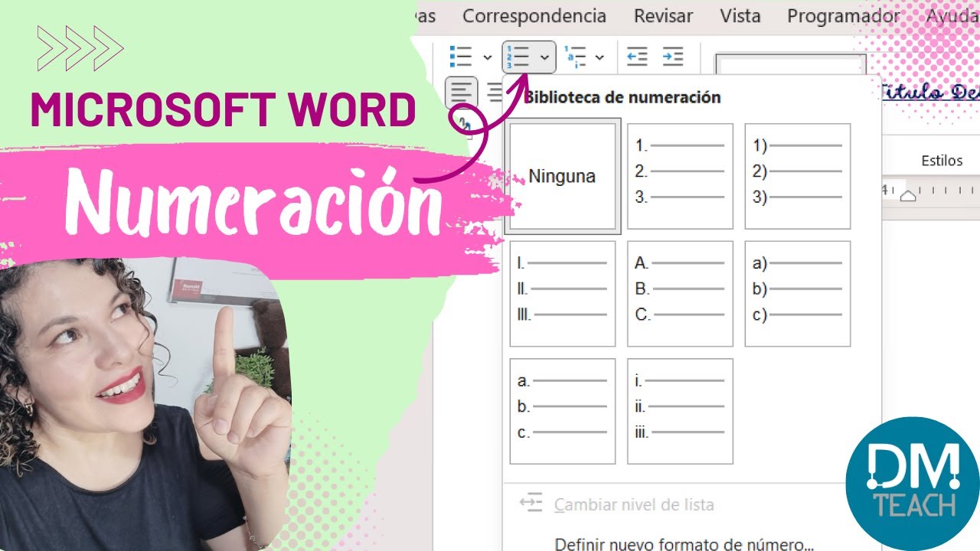Select the i. ii. iii. lowercase roman numbering
The image size is (980, 551).
[680, 411]
